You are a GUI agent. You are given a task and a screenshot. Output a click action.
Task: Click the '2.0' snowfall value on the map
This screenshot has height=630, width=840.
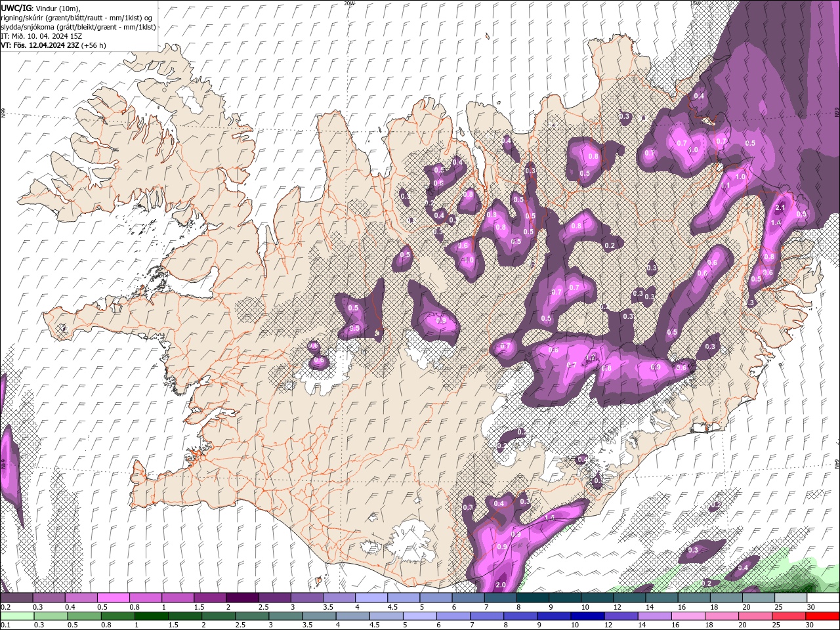click(501, 585)
